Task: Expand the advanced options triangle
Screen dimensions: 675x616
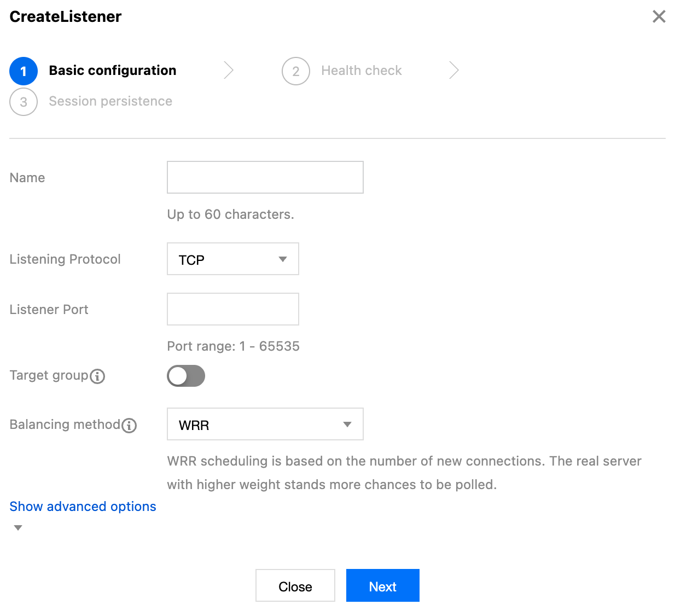Action: tap(18, 528)
